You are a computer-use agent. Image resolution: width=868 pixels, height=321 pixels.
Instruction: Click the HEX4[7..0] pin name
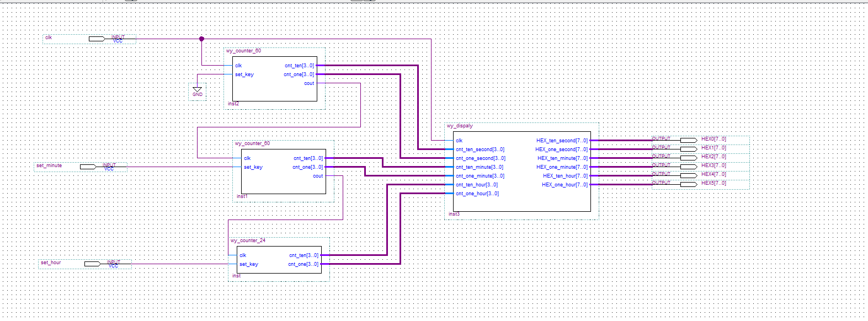[x=713, y=174]
